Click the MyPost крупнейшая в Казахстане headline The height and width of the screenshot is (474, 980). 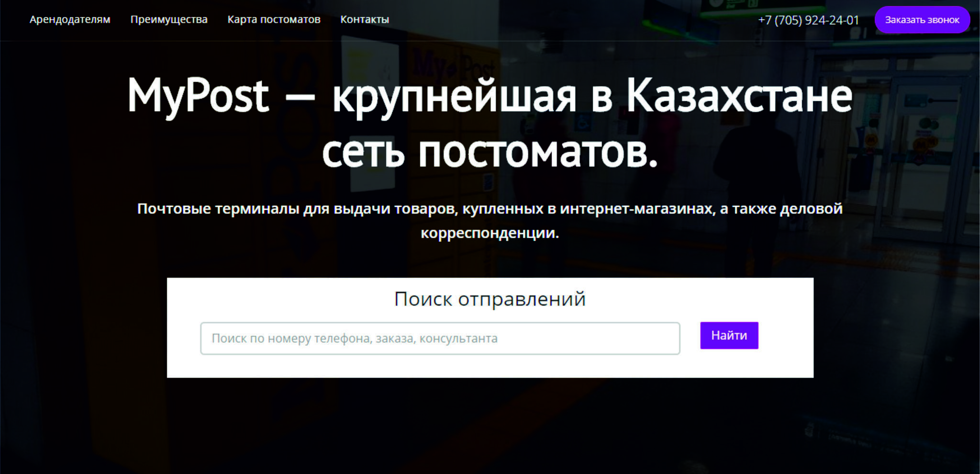490,124
